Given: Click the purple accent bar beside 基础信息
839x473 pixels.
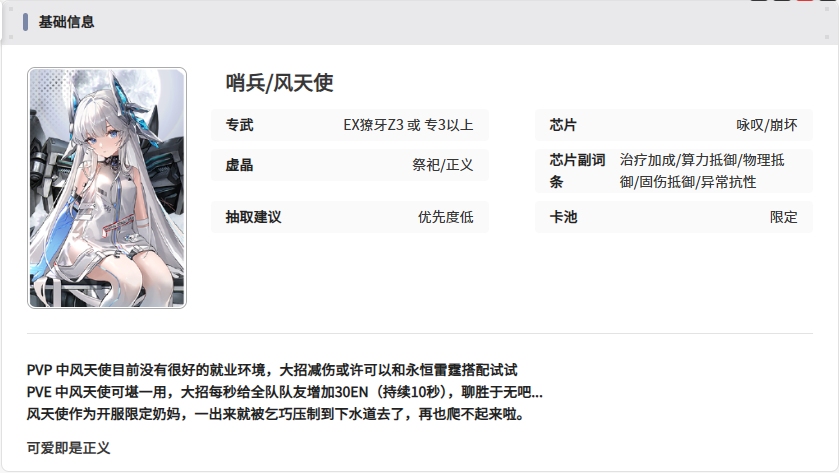Looking at the screenshot, I should point(25,22).
